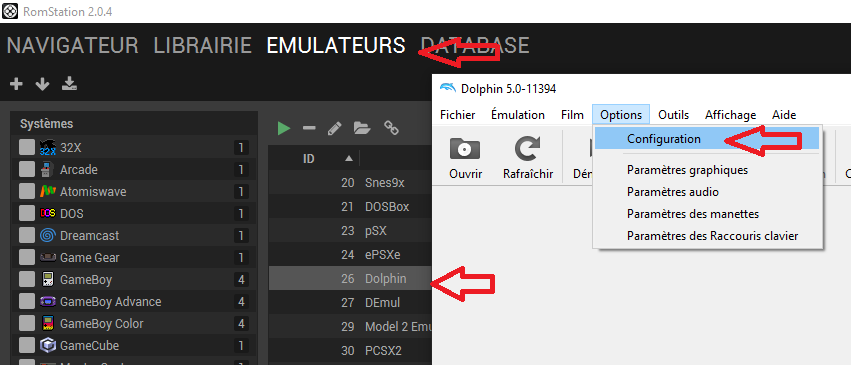Open the Affichage menu in Dolphin

pyautogui.click(x=731, y=115)
